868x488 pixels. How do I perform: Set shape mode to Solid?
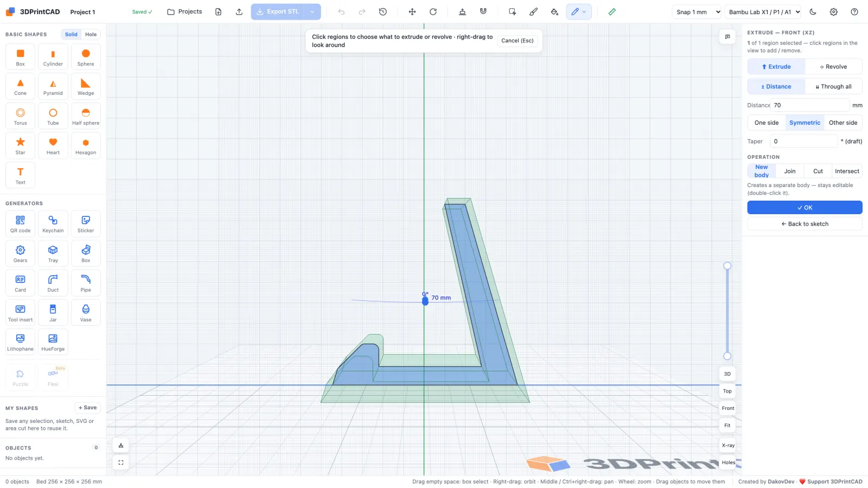point(71,34)
